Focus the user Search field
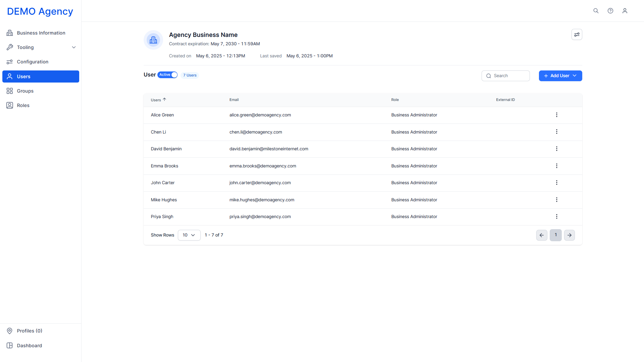This screenshot has width=644, height=362. (x=505, y=76)
